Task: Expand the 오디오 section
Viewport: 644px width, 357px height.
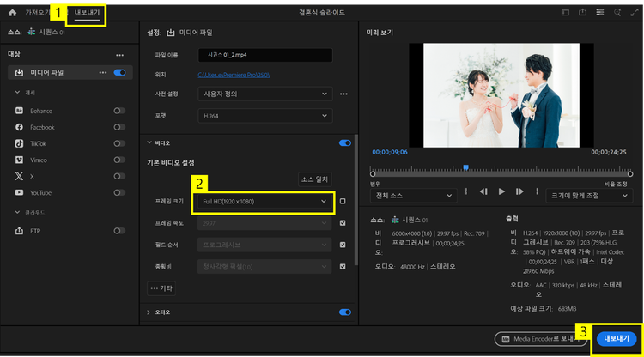Action: [x=149, y=312]
